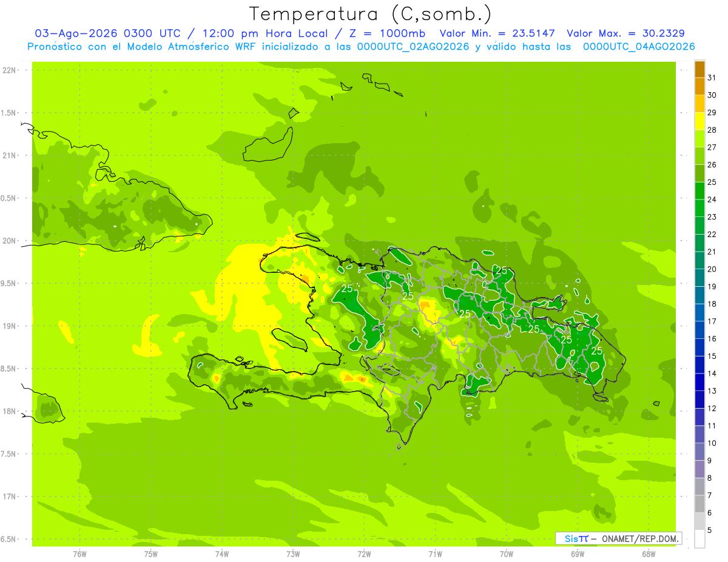Click the 70W longitude axis label
This screenshot has height=562, width=728.
(507, 554)
